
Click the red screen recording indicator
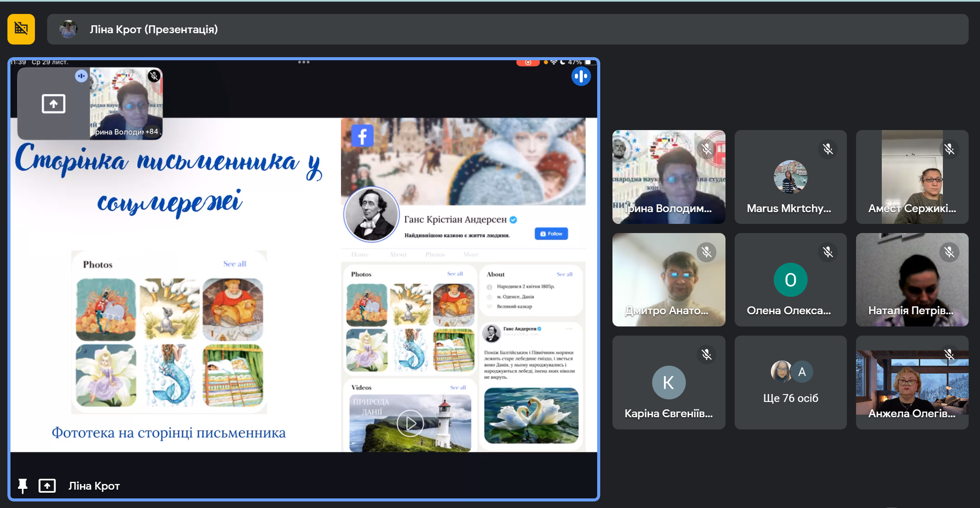pos(528,62)
